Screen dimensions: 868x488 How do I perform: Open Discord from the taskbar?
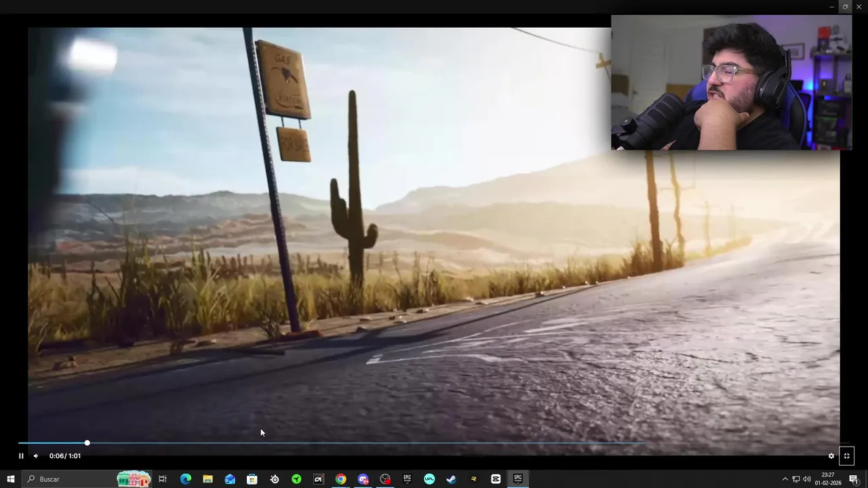(363, 479)
